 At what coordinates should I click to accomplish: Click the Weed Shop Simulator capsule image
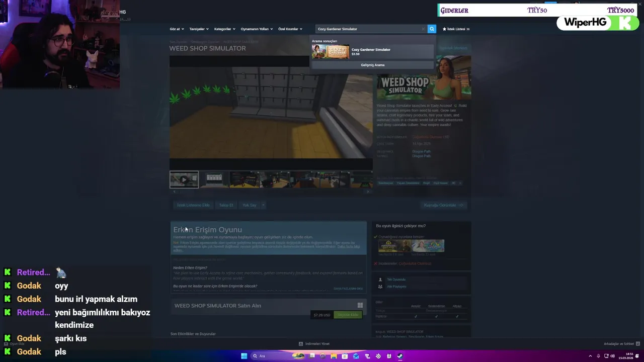tap(424, 78)
